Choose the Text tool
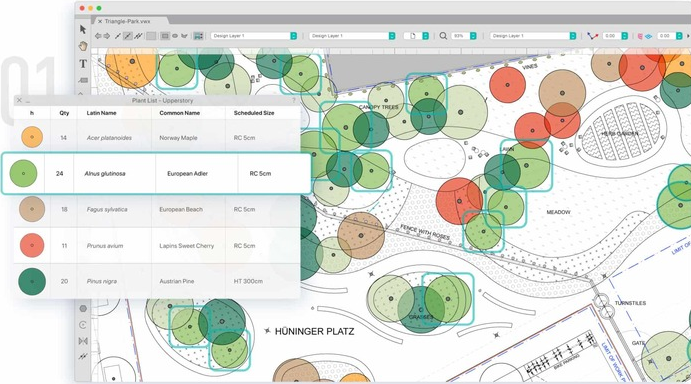This screenshot has height=384, width=691. 83,63
